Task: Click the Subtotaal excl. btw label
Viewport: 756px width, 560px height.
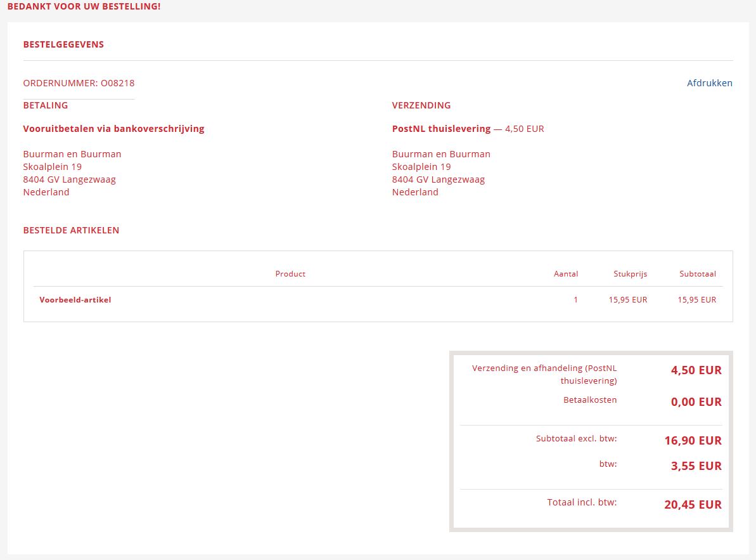Action: (576, 438)
